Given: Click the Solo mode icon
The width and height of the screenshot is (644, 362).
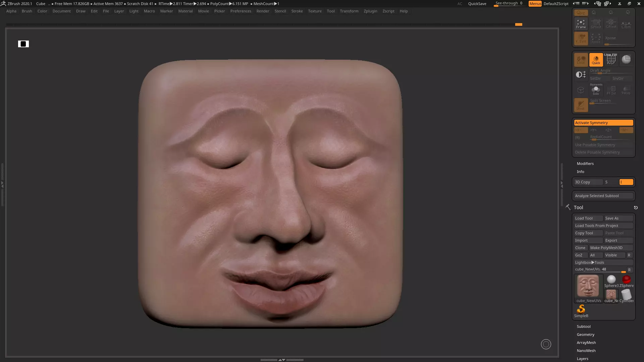Looking at the screenshot, I should point(596,90).
